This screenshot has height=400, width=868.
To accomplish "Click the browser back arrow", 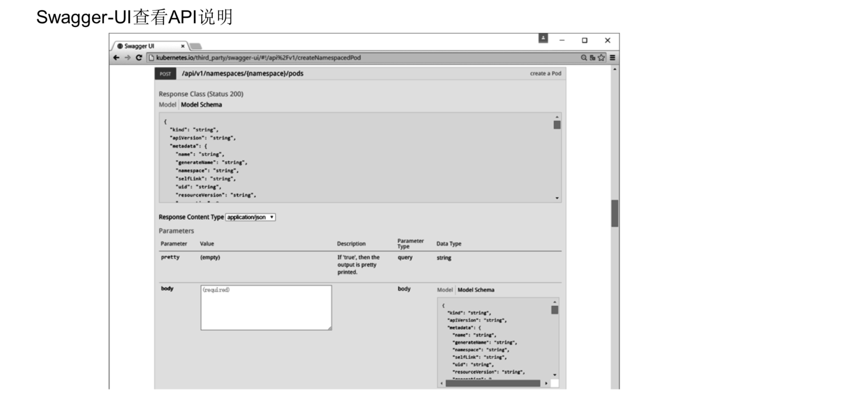I will (116, 58).
